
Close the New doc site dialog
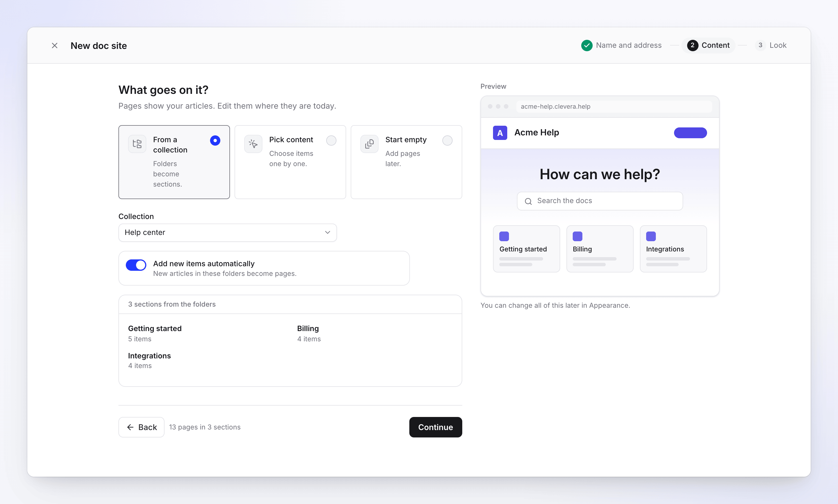click(x=54, y=46)
